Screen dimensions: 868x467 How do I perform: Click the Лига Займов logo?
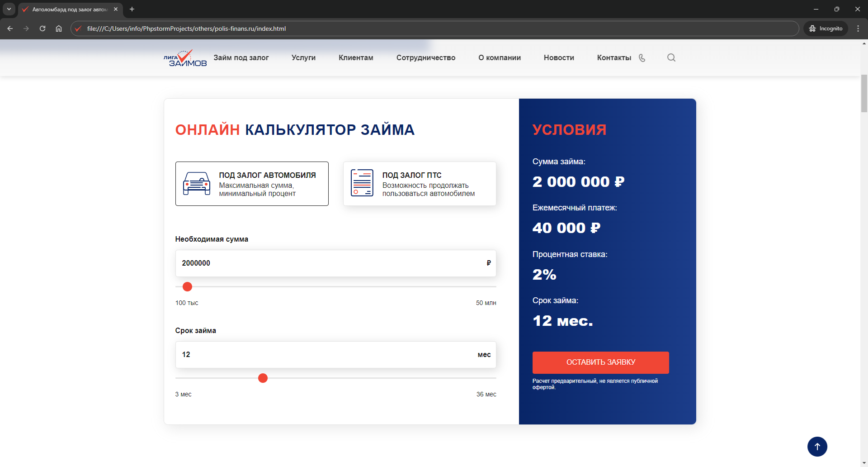click(x=185, y=58)
